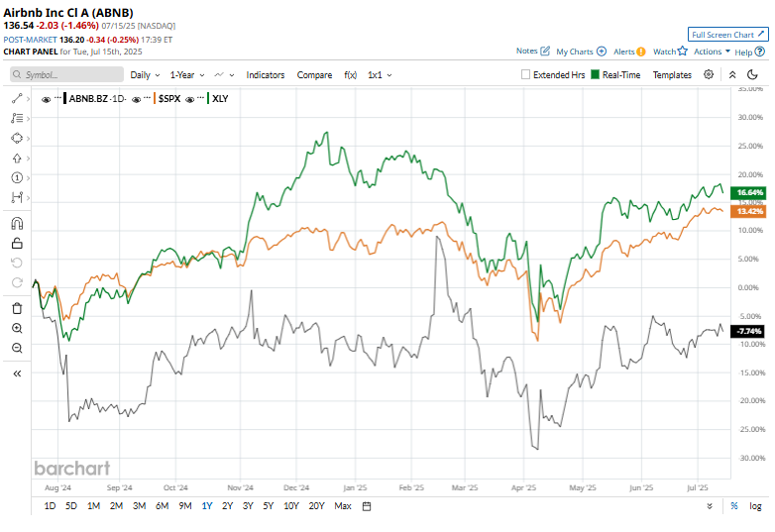
Task: Select the 1Y range
Action: 206,506
